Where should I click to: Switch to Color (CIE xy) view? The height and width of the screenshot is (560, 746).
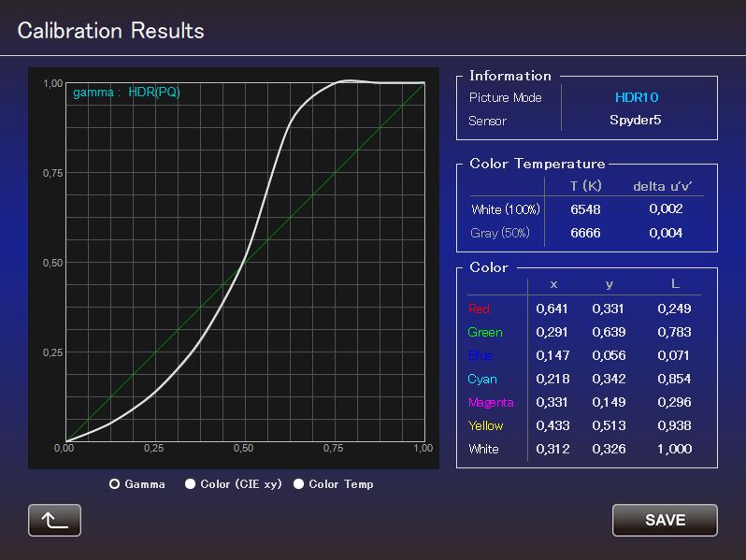tap(191, 484)
